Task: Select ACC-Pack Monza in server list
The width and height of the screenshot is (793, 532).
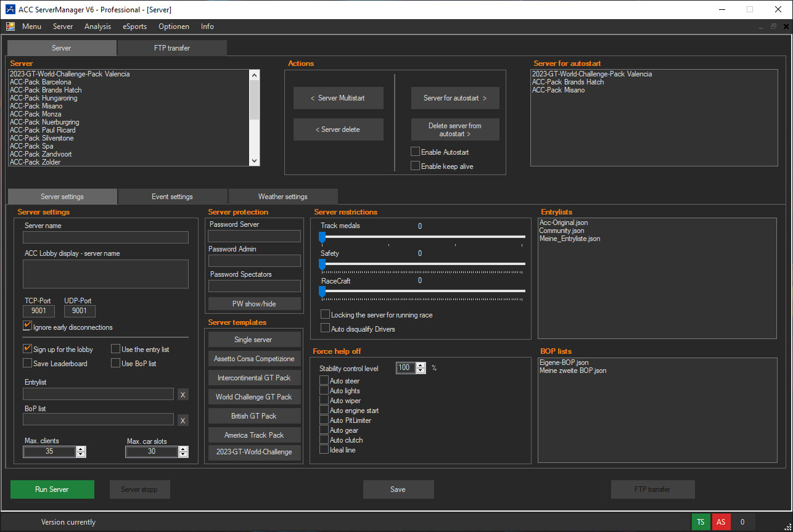Action: tap(35, 114)
